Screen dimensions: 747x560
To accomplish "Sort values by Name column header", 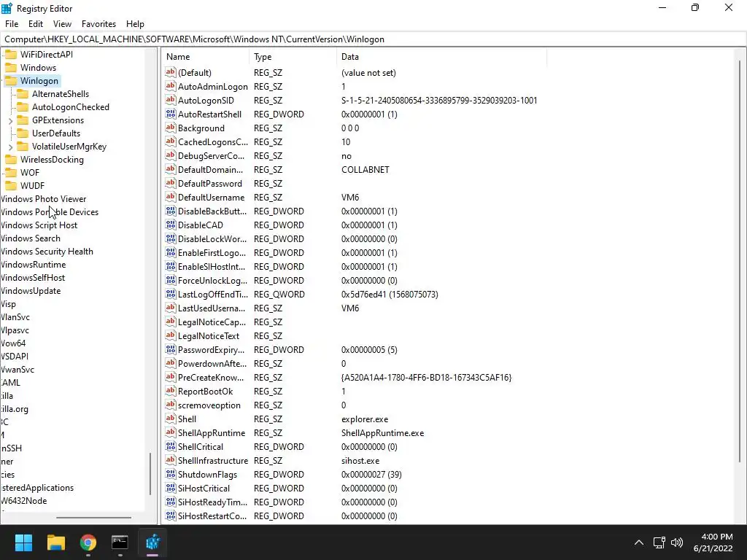I will pyautogui.click(x=205, y=57).
